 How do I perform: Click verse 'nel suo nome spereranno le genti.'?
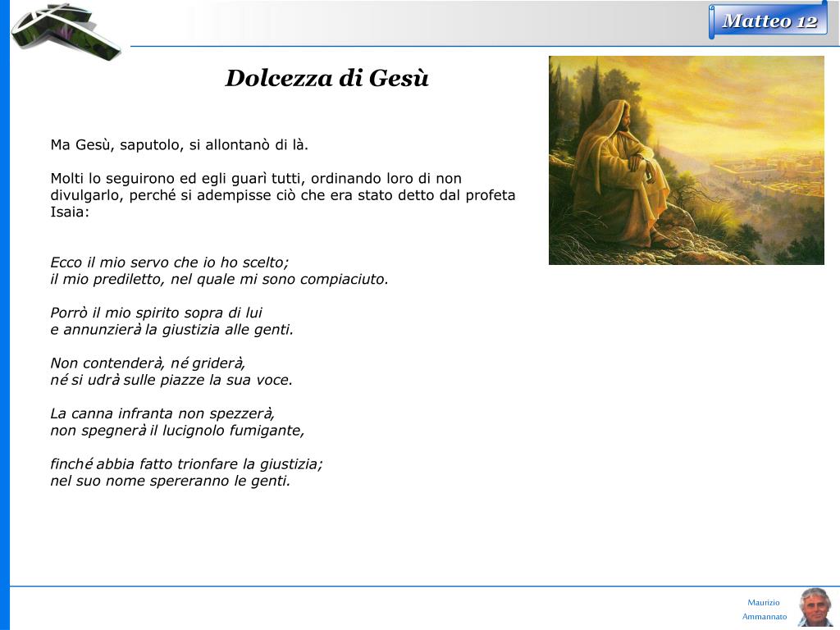tap(171, 481)
